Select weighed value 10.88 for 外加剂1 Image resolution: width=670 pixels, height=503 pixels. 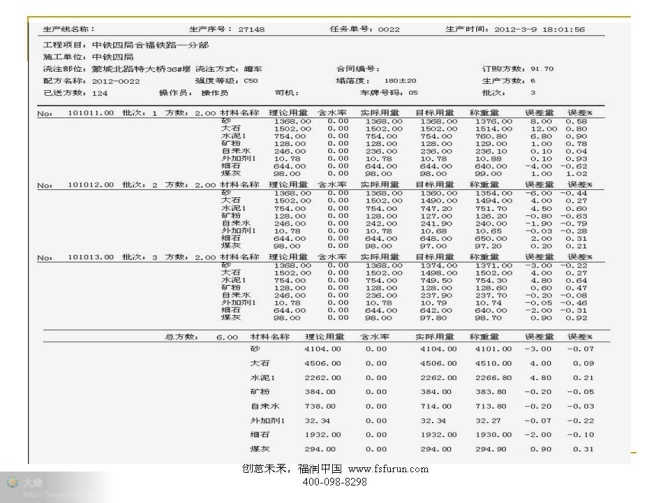point(488,159)
